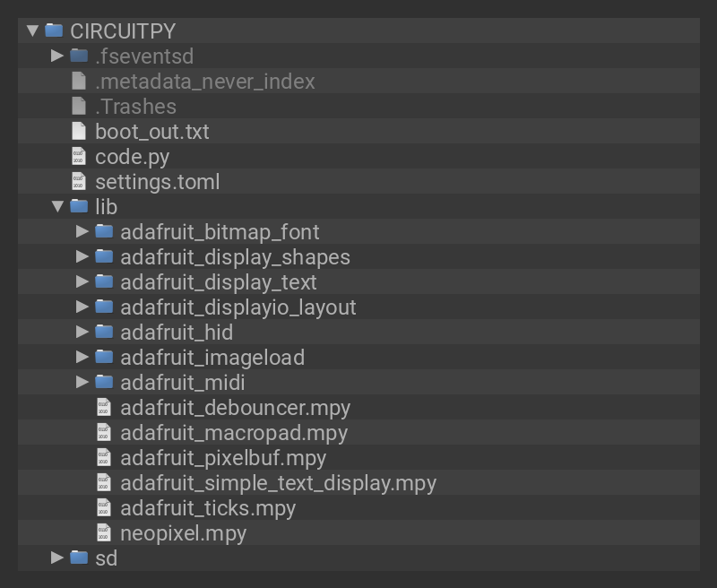Select the .Trashes hidden item
This screenshot has height=588, width=717.
135,106
